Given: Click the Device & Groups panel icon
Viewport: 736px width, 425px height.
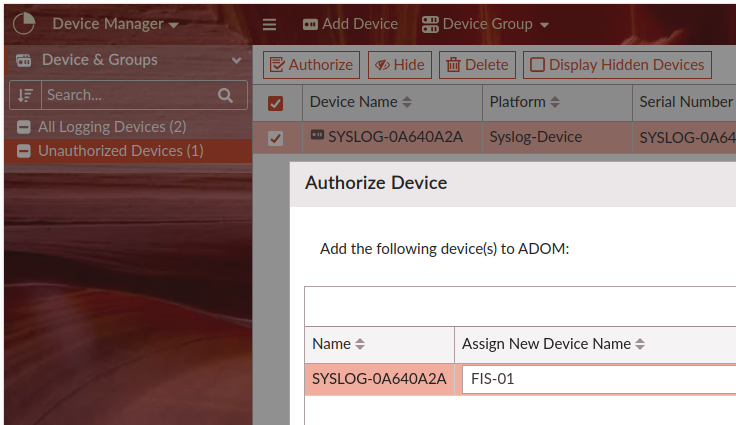Looking at the screenshot, I should pos(23,60).
